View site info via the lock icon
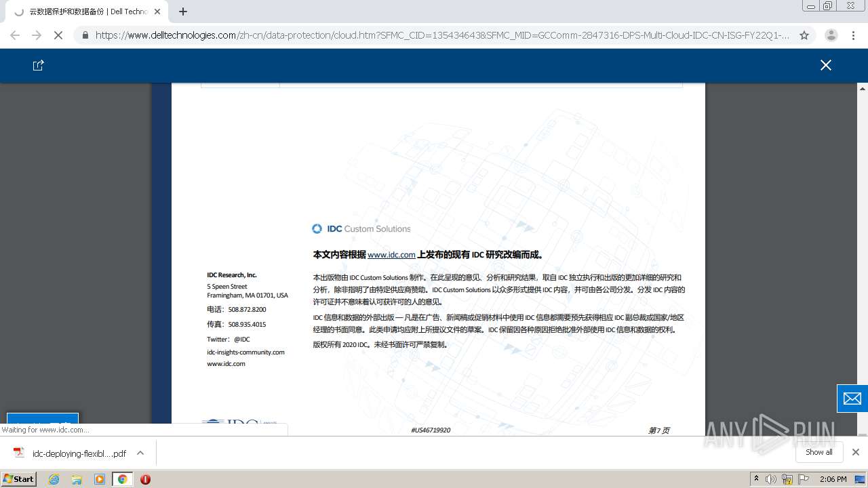The image size is (868, 488). pyautogui.click(x=85, y=35)
